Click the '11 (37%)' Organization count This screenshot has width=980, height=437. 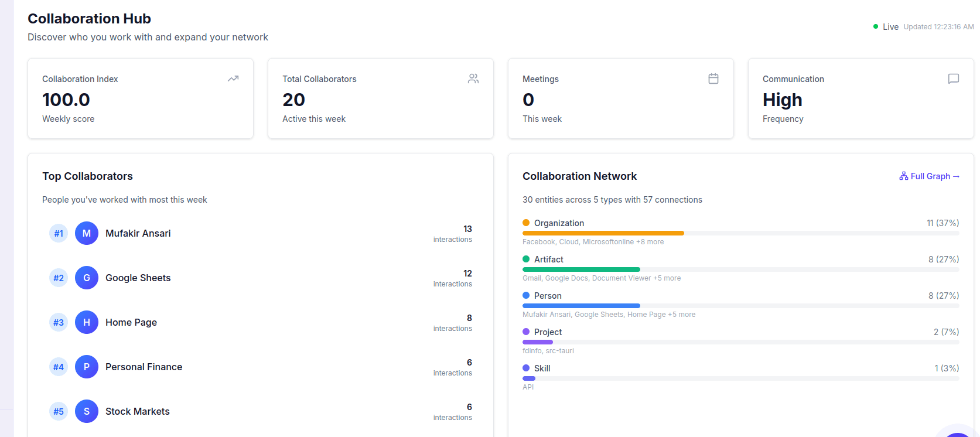[943, 223]
